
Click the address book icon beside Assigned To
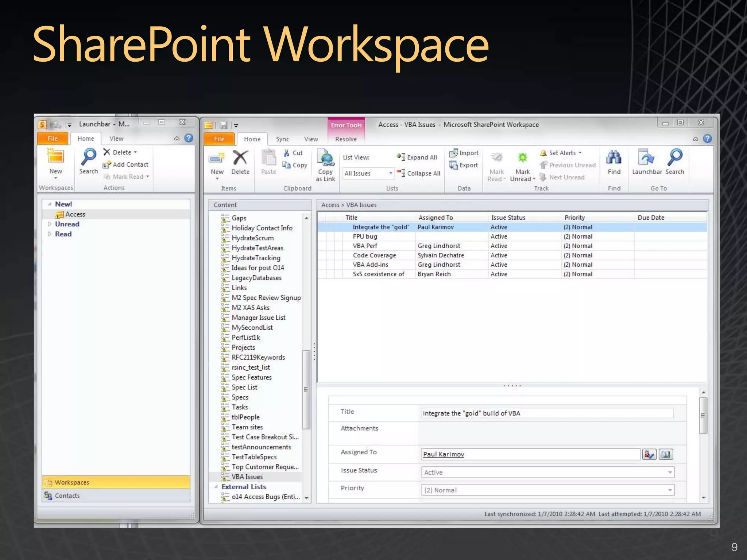pyautogui.click(x=666, y=454)
